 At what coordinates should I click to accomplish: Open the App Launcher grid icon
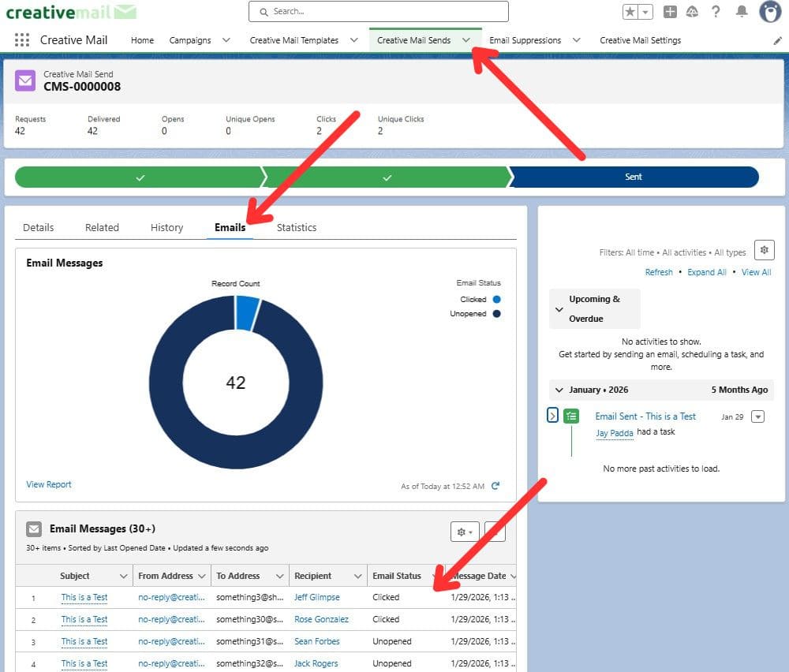tap(21, 39)
